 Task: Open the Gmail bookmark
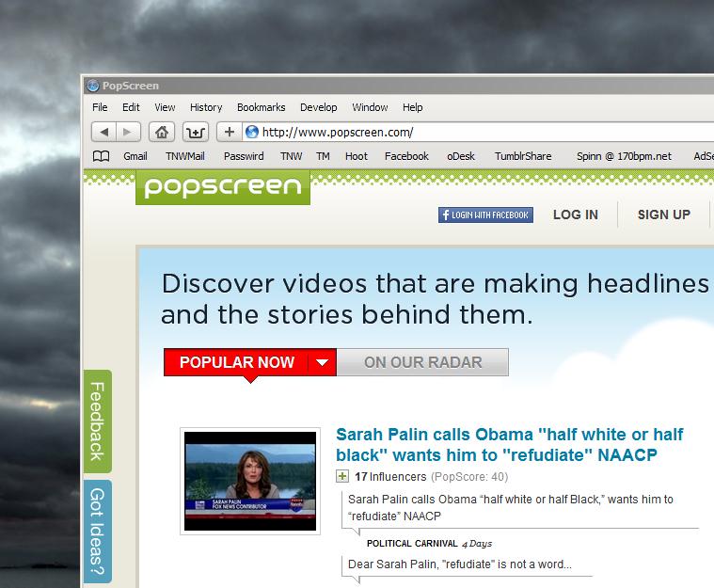click(135, 156)
